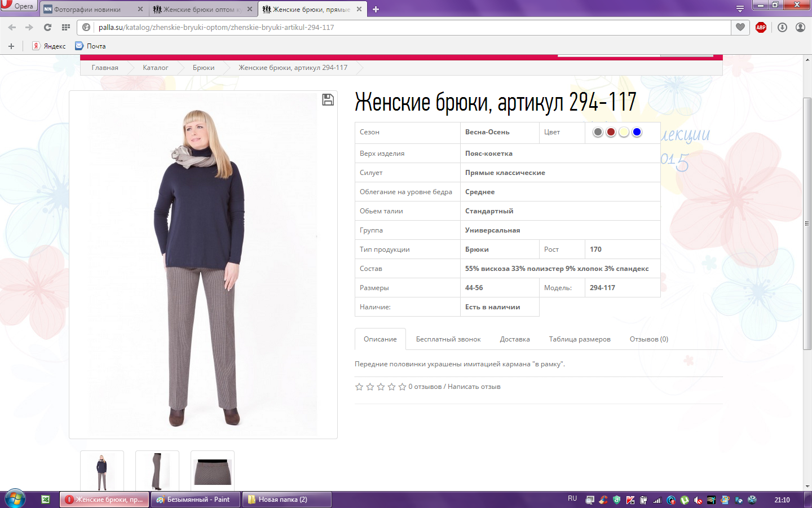This screenshot has height=508, width=812.
Task: Open the downloads panel
Action: (x=782, y=27)
